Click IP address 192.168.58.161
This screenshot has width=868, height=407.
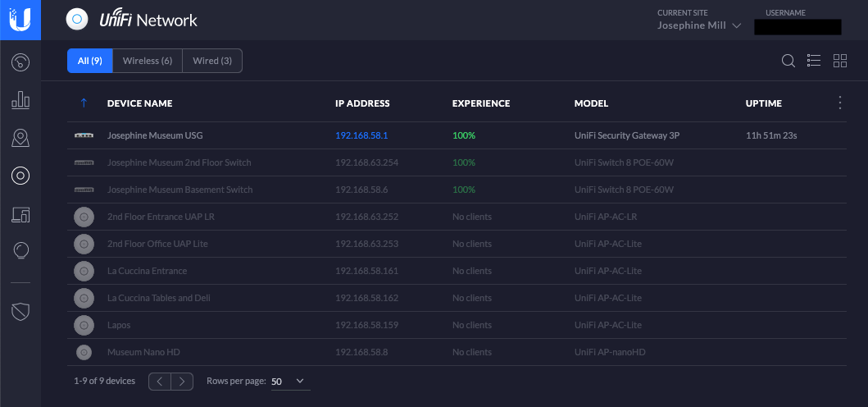tap(366, 271)
